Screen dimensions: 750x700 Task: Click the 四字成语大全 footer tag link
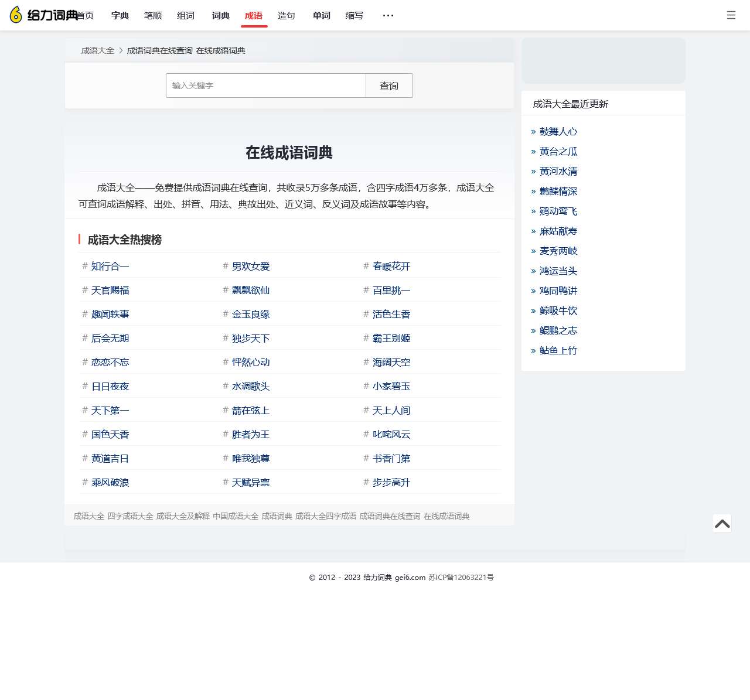tap(130, 516)
